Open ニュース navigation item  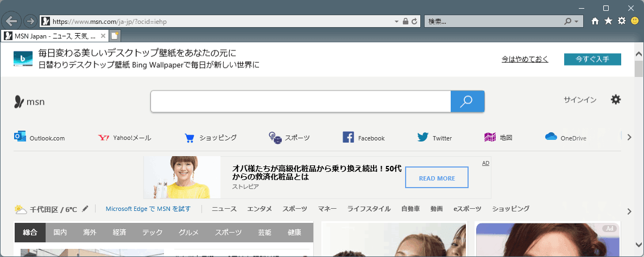point(224,209)
